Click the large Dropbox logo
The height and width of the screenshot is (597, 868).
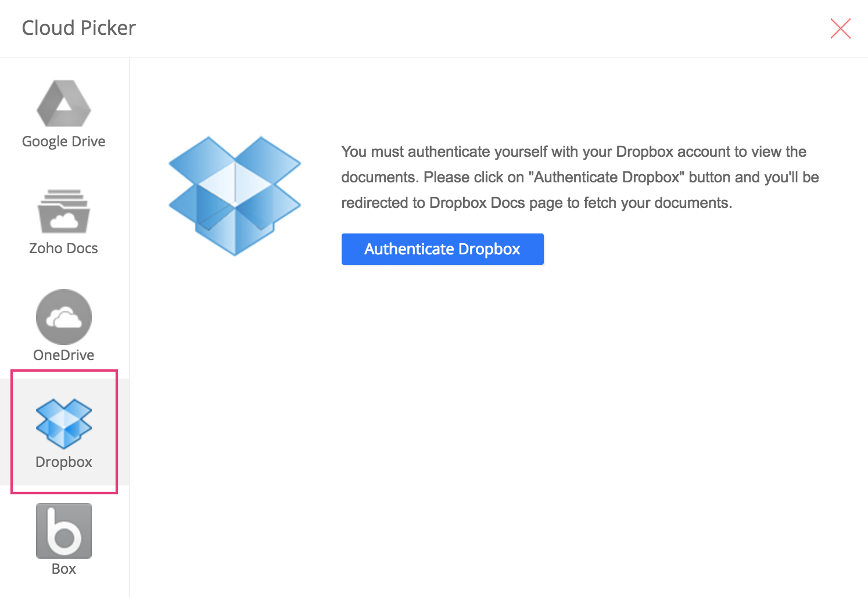[x=235, y=196]
